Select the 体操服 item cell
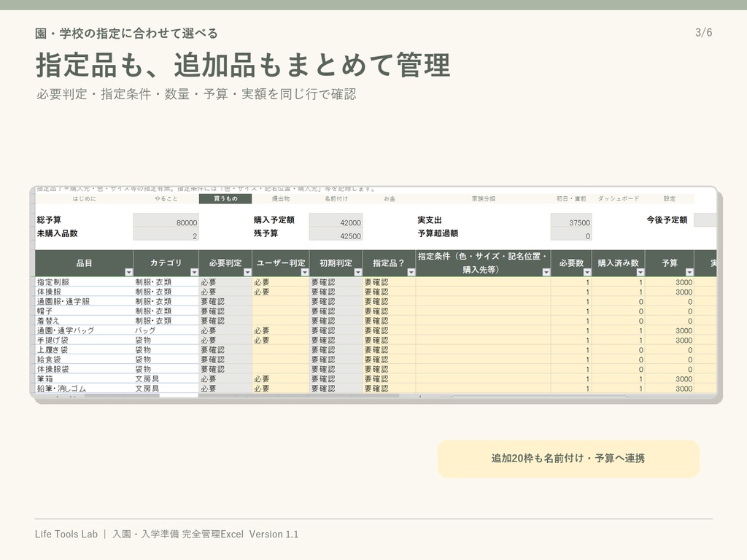This screenshot has height=560, width=747. 85,292
